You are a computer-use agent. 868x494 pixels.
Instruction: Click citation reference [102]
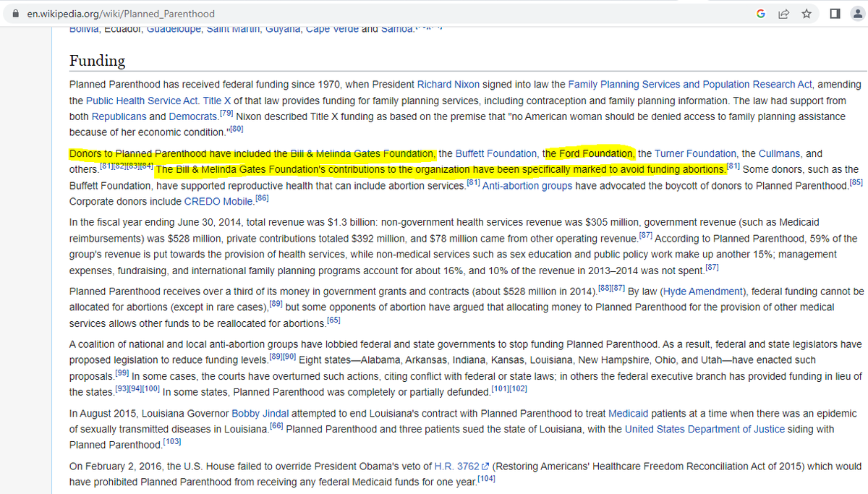point(518,388)
